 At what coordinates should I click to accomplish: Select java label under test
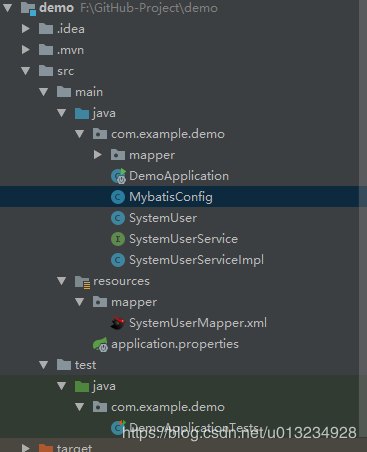pyautogui.click(x=104, y=386)
